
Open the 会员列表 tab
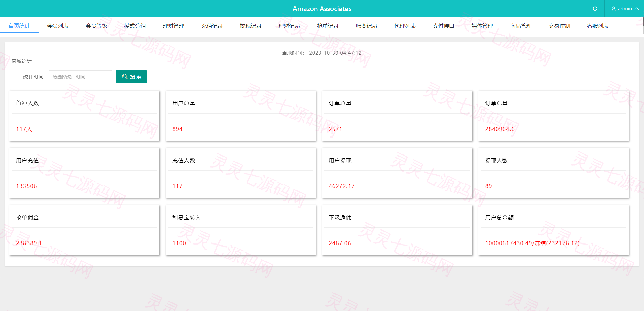pos(58,26)
